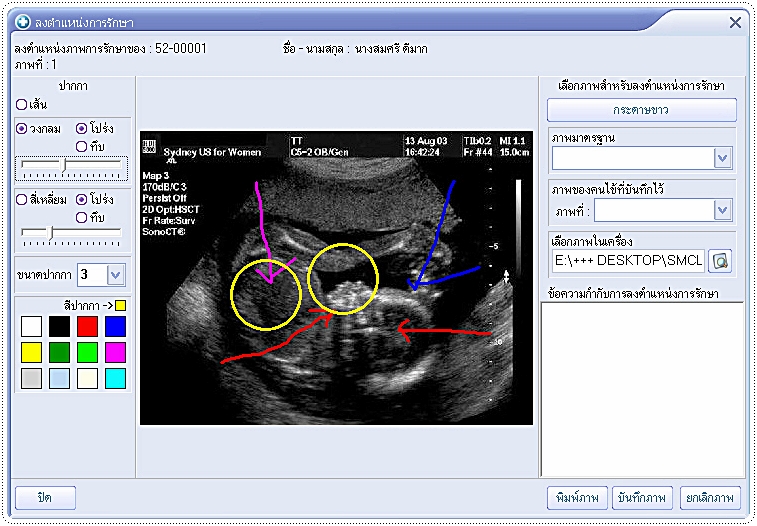Close the dialog with the X button
Screen dimensions: 757x526
tap(735, 23)
